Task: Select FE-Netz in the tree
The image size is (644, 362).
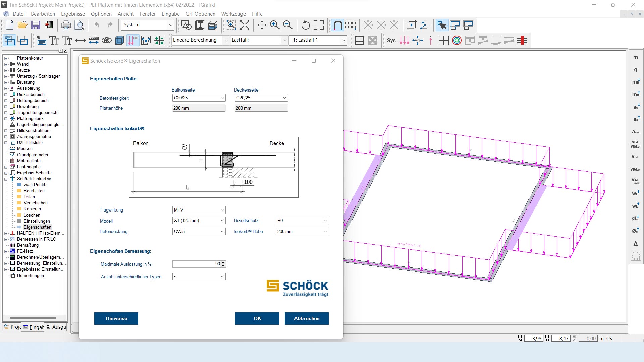Action: click(x=25, y=251)
